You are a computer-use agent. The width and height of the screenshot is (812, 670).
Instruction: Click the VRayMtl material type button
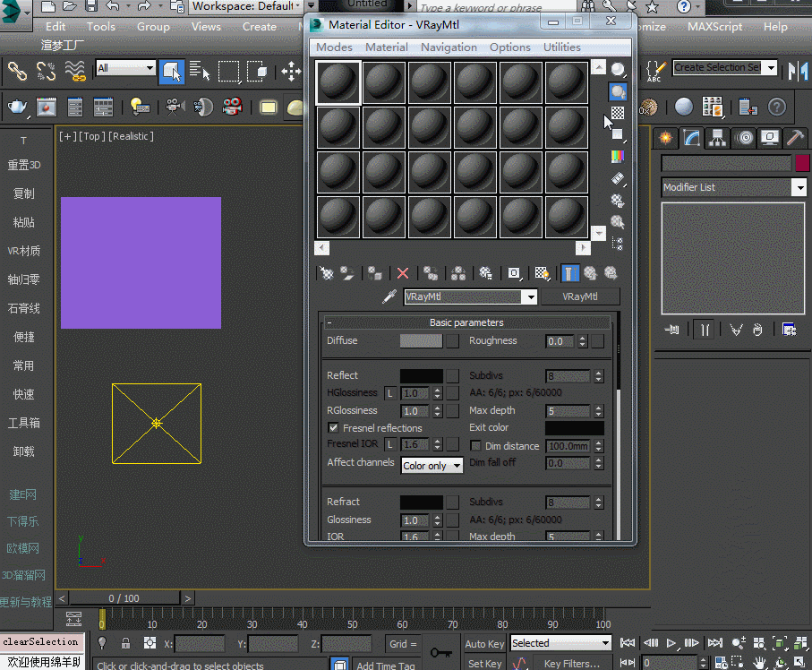[x=579, y=297]
